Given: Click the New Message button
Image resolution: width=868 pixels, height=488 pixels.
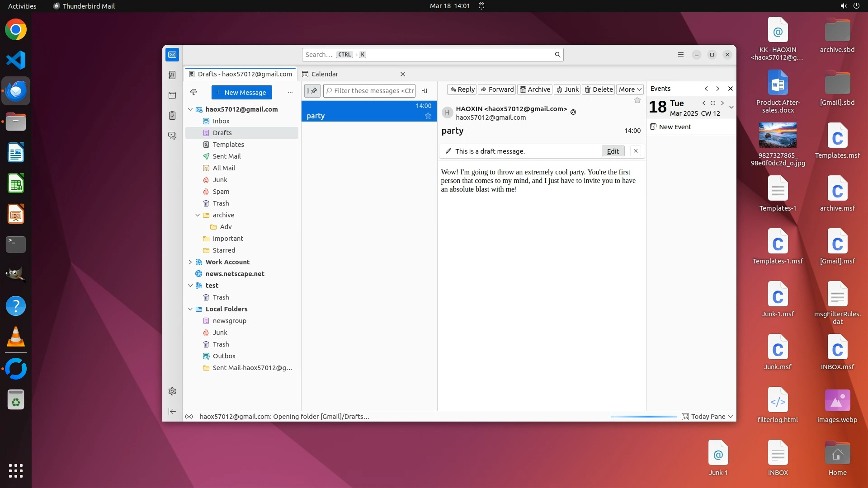Looking at the screenshot, I should (x=241, y=93).
